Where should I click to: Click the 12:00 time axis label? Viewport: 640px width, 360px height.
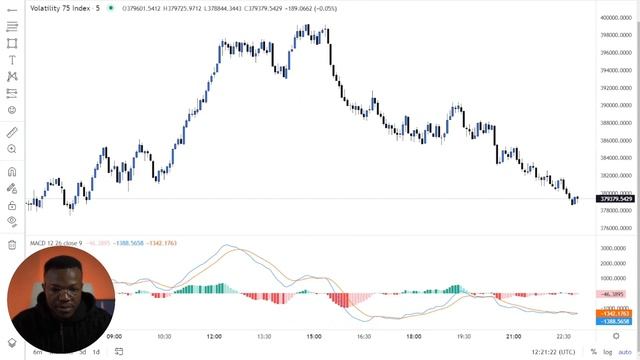tap(214, 337)
